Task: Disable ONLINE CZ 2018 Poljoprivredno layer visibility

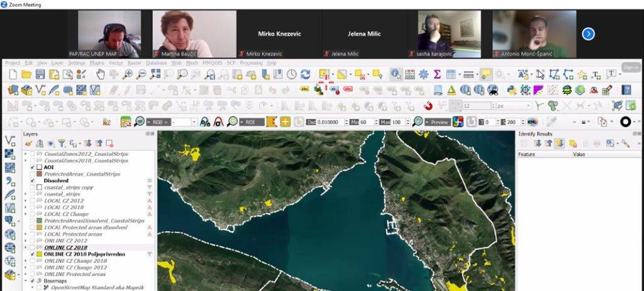Action: [32, 254]
